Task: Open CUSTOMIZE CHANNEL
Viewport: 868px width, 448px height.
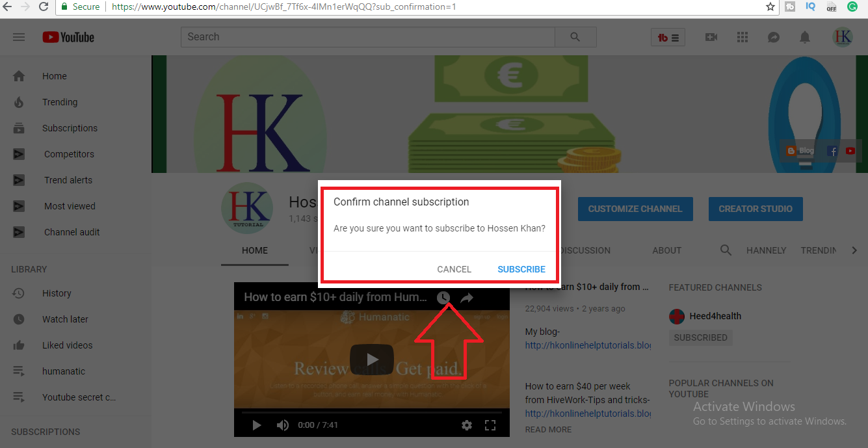Action: pyautogui.click(x=635, y=209)
